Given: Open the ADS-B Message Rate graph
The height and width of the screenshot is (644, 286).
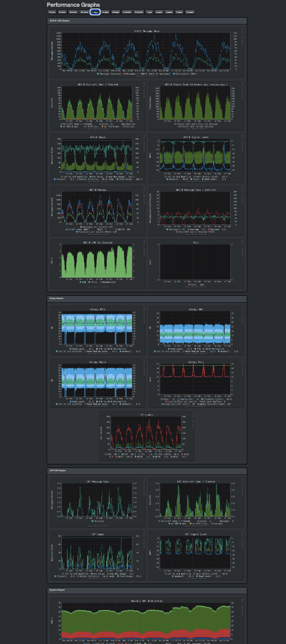Looking at the screenshot, I should [x=147, y=52].
